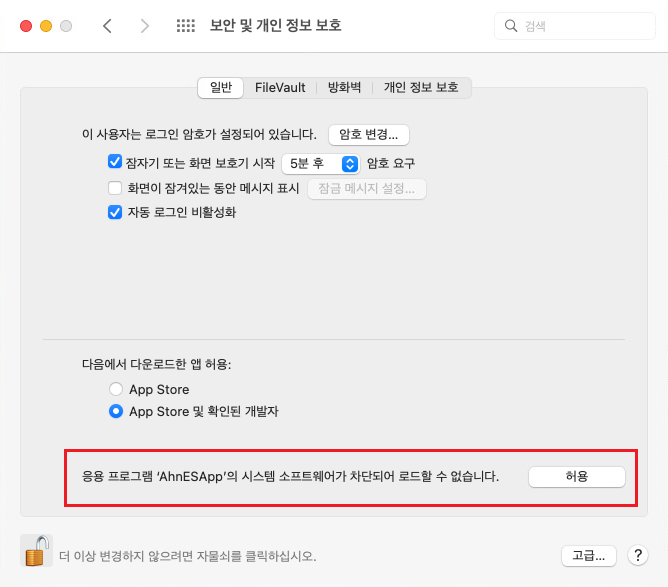Open the 5분 후 delay dropdown
Screen dimensions: 668x587
tap(321, 164)
